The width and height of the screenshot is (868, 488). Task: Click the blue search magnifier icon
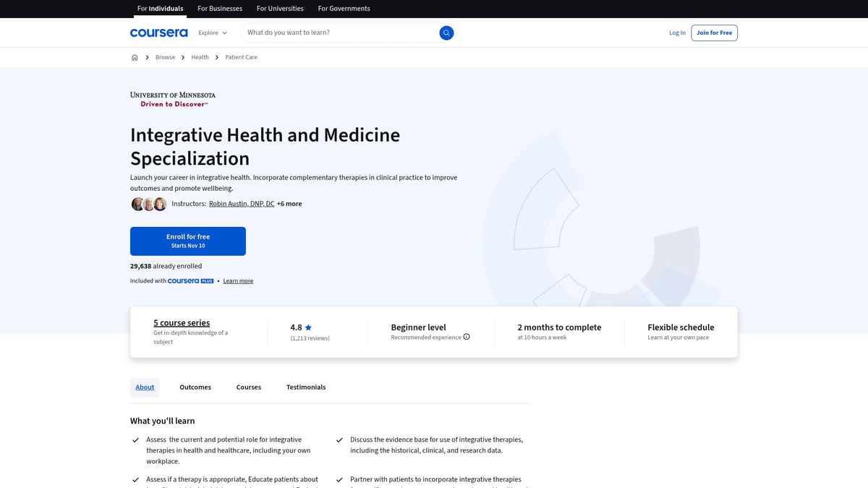(446, 33)
